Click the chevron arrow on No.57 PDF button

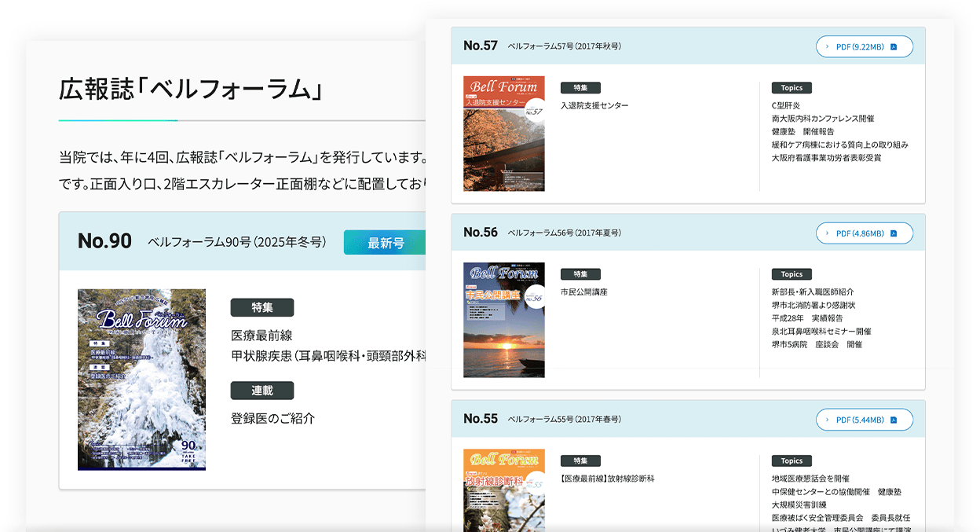pos(827,47)
